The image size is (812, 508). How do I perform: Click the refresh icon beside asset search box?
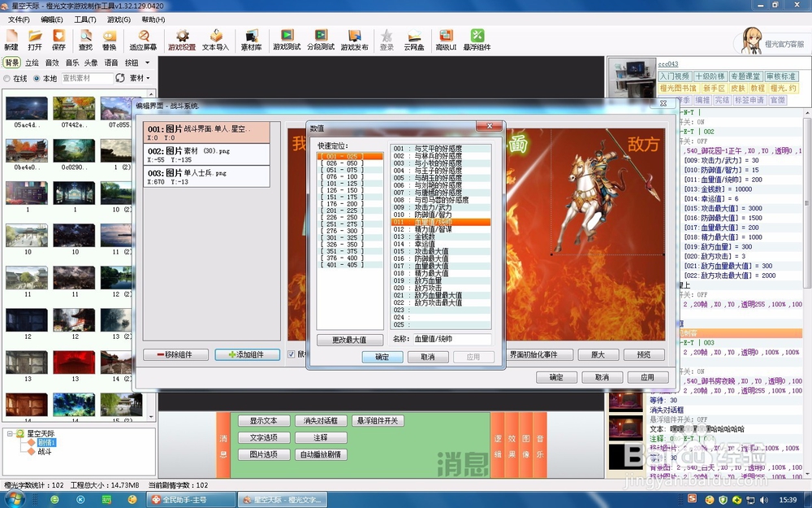[120, 78]
